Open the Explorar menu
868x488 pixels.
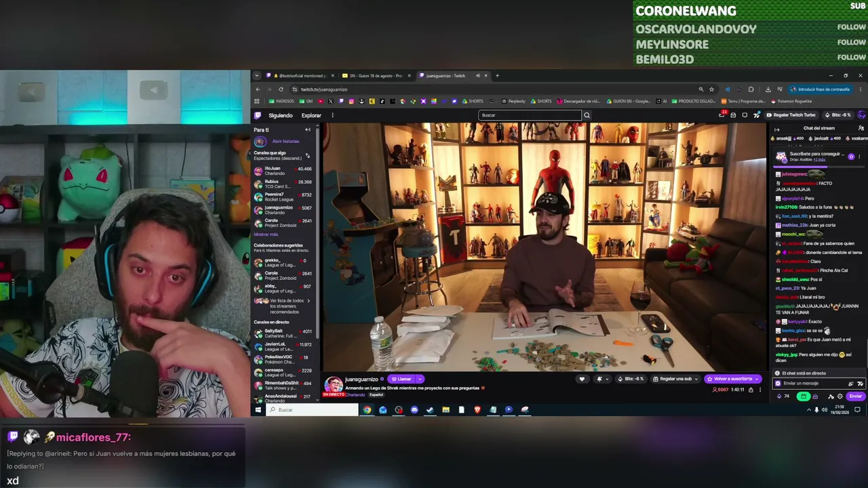tap(311, 115)
